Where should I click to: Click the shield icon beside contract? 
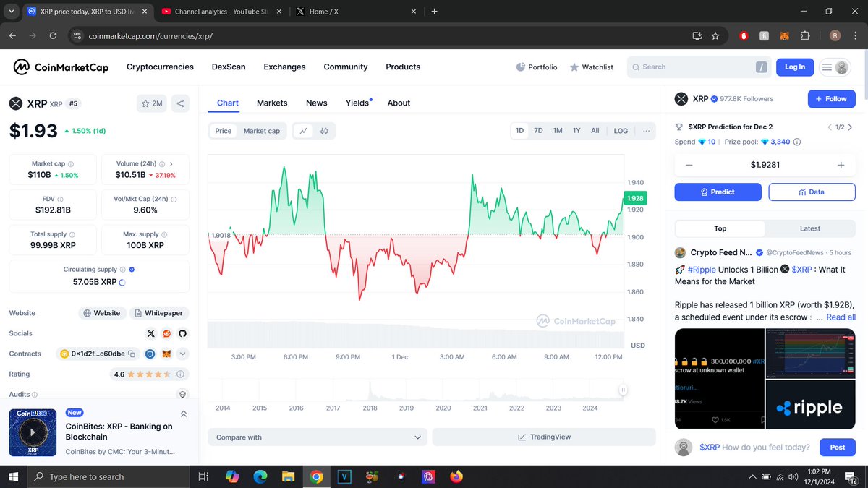(x=150, y=354)
